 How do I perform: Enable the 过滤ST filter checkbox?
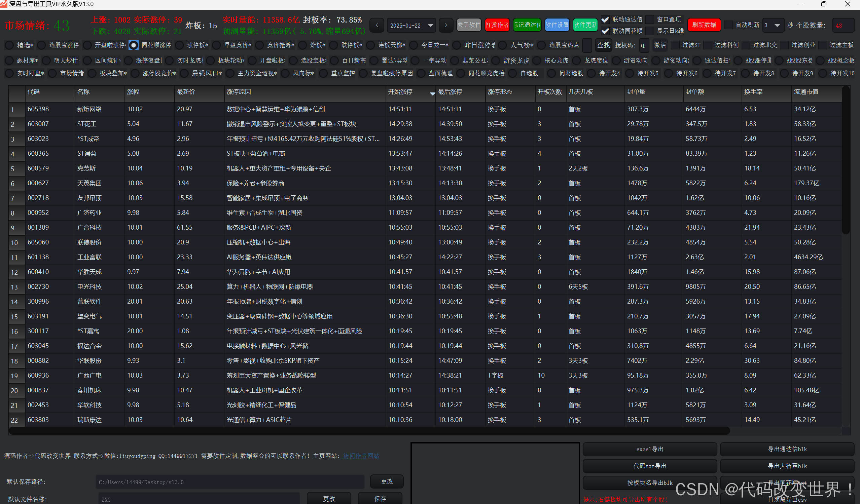pos(675,45)
